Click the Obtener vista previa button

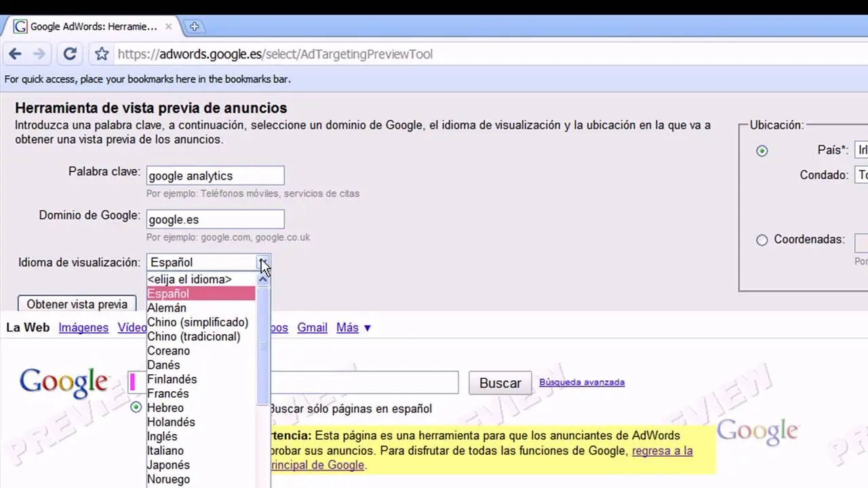click(77, 304)
